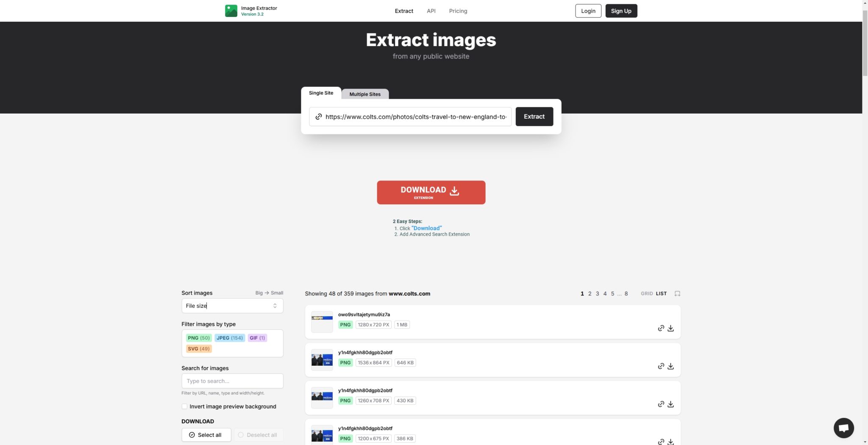Click the Image Extractor logo icon
The image size is (868, 445).
tap(231, 10)
